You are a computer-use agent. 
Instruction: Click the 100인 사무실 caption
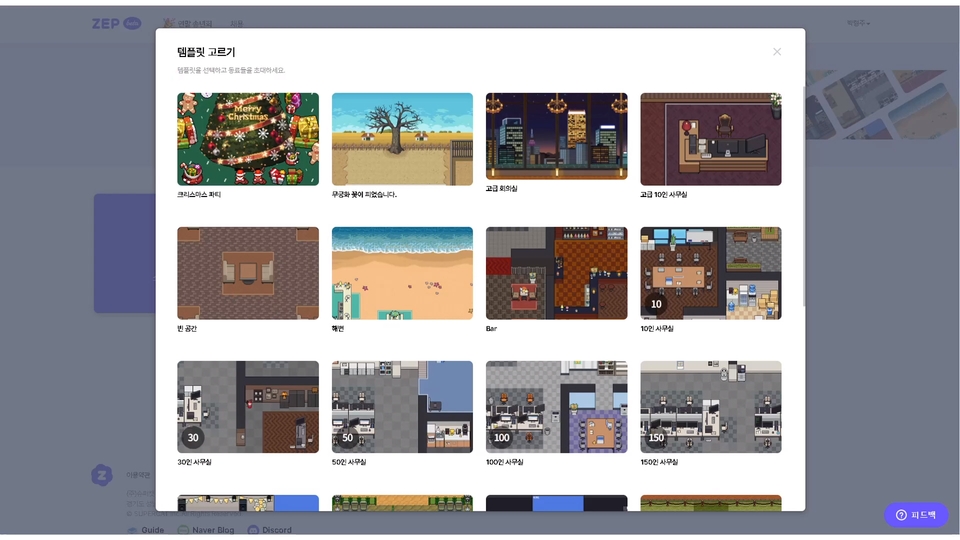coord(504,462)
